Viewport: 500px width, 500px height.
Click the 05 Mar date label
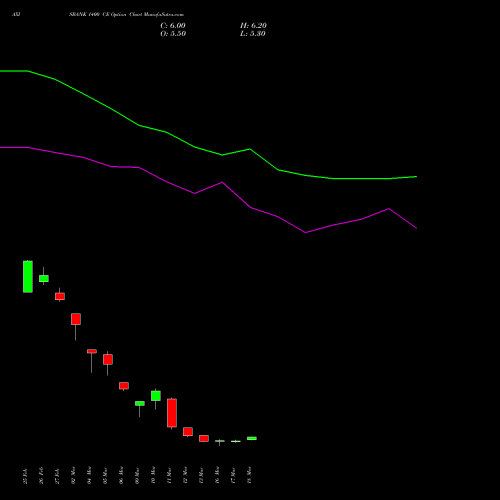click(x=106, y=476)
